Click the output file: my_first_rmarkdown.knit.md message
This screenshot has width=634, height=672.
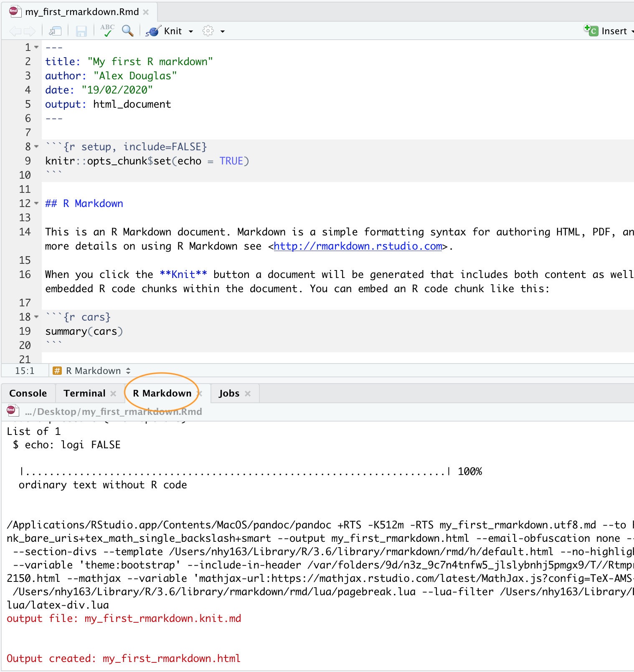click(124, 618)
